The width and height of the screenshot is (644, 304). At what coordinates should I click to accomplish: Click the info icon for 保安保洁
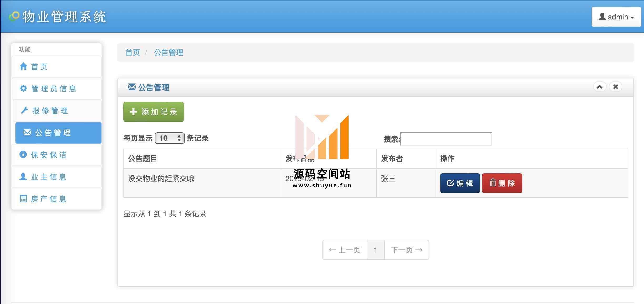(x=23, y=154)
